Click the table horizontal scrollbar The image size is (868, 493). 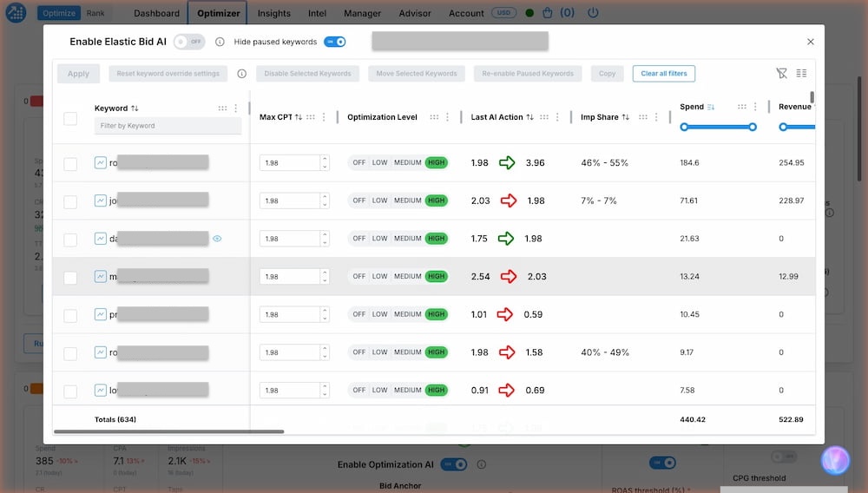tap(169, 431)
